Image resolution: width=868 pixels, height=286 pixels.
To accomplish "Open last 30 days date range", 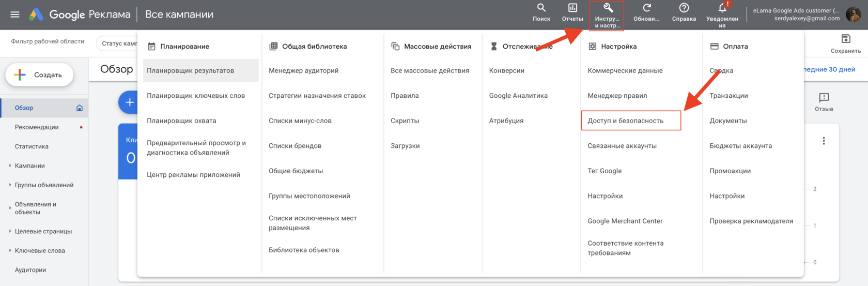I will (829, 69).
